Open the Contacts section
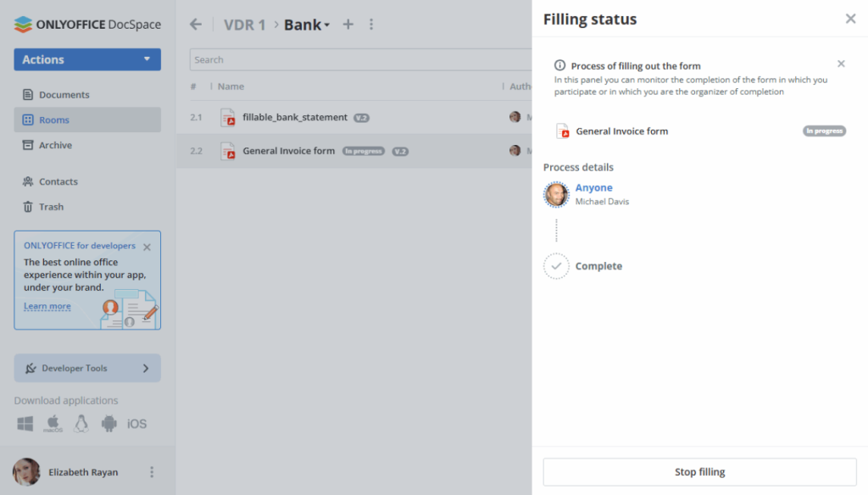Screen dimensions: 868x495 click(x=60, y=181)
